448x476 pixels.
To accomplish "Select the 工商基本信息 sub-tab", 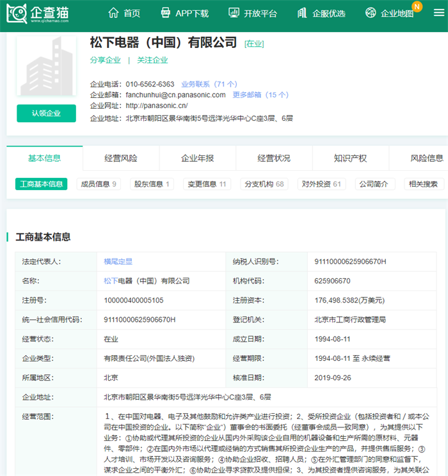I will pyautogui.click(x=42, y=184).
